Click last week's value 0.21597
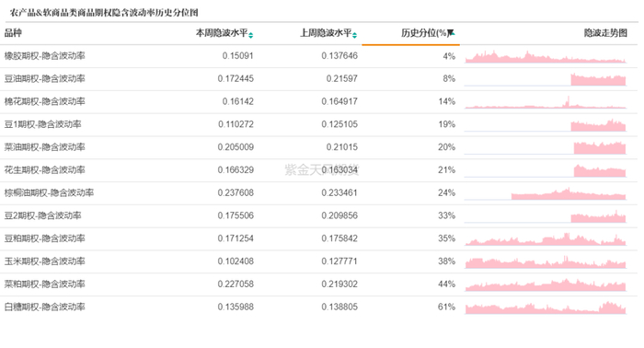Screen dimensions: 644x348 point(341,78)
